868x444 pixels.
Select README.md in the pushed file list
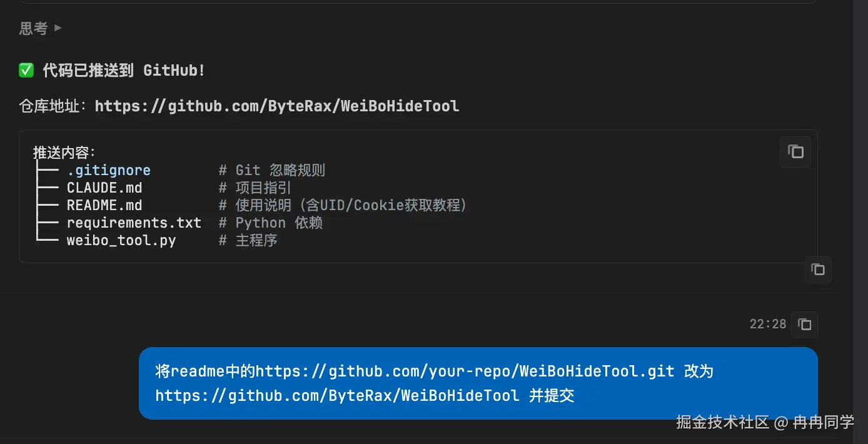coord(104,206)
